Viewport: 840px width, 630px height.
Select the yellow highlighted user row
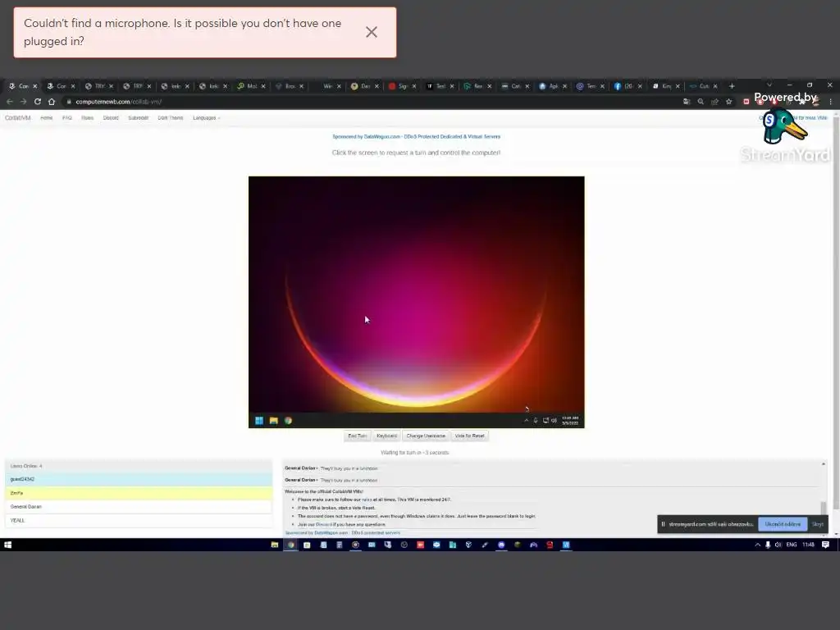[139, 493]
